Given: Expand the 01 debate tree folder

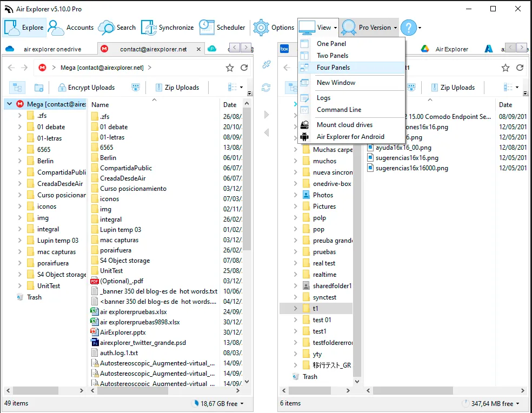Looking at the screenshot, I should click(19, 127).
